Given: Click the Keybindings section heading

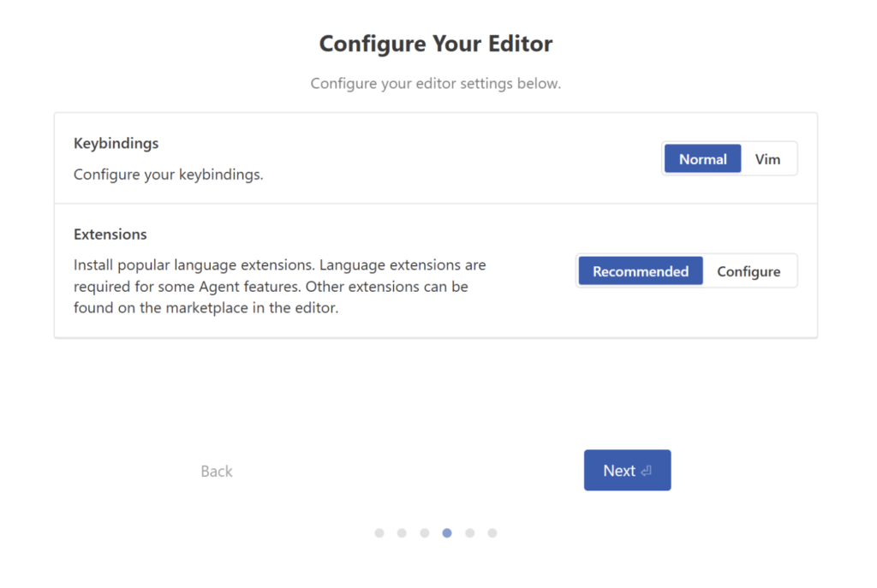Looking at the screenshot, I should coord(116,144).
